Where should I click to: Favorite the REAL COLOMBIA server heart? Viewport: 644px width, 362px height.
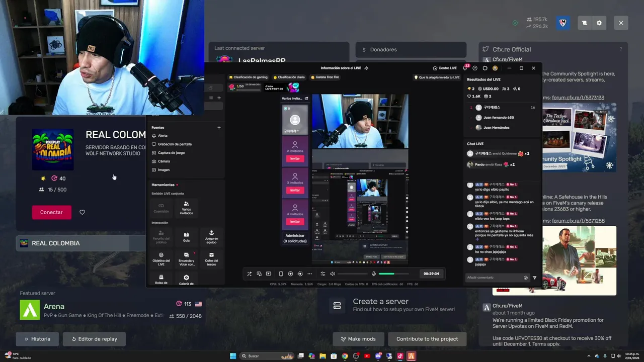(x=82, y=212)
